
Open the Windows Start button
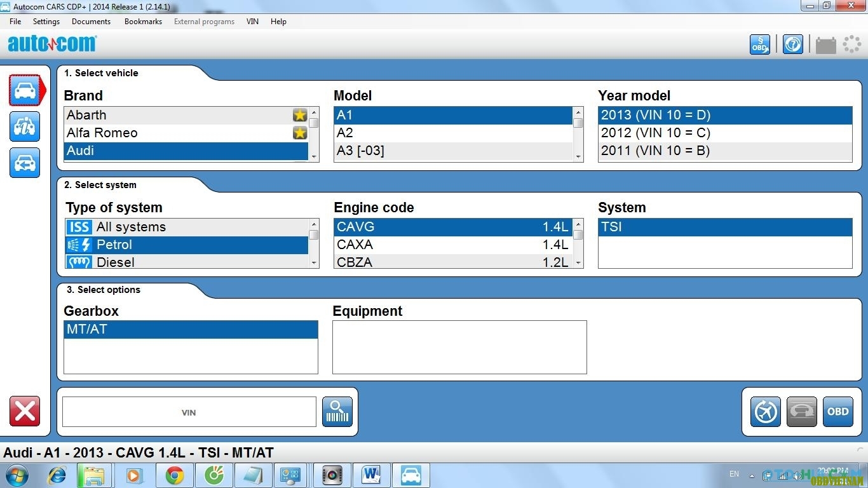17,475
